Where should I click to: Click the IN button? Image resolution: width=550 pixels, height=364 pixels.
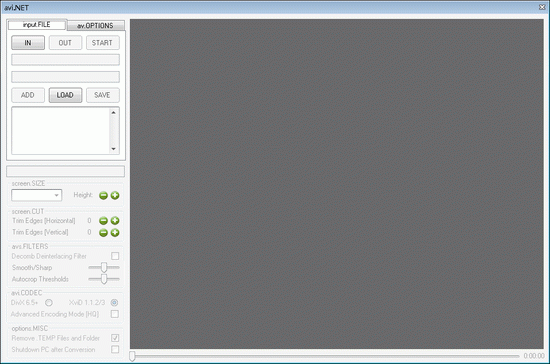click(28, 43)
